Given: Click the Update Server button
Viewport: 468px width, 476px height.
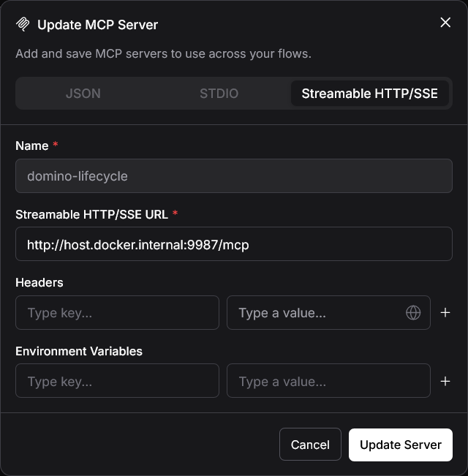Looking at the screenshot, I should (x=400, y=445).
